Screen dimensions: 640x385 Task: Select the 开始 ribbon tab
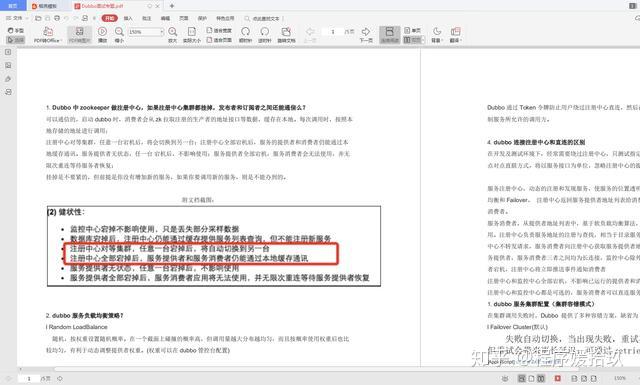[109, 18]
